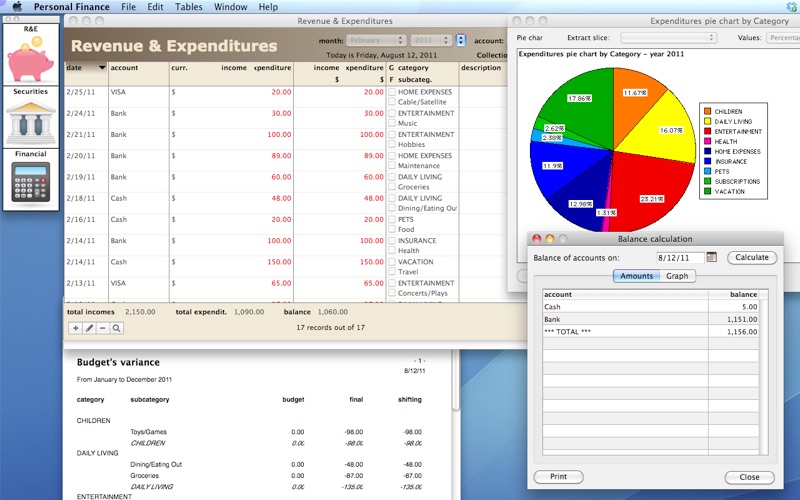Toggle checkbox beside PETS category
Image resolution: width=800 pixels, height=500 pixels.
point(392,219)
